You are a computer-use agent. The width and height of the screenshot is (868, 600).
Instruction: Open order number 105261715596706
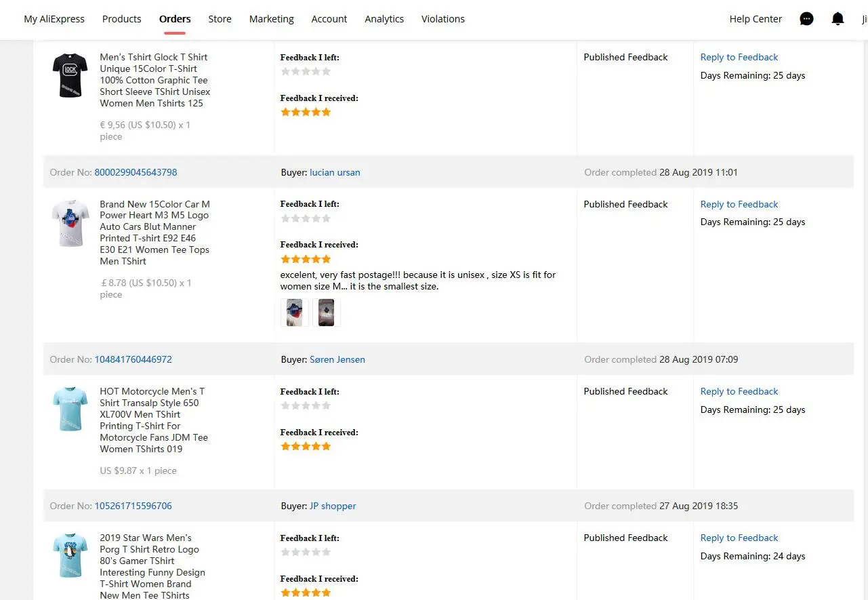(133, 506)
